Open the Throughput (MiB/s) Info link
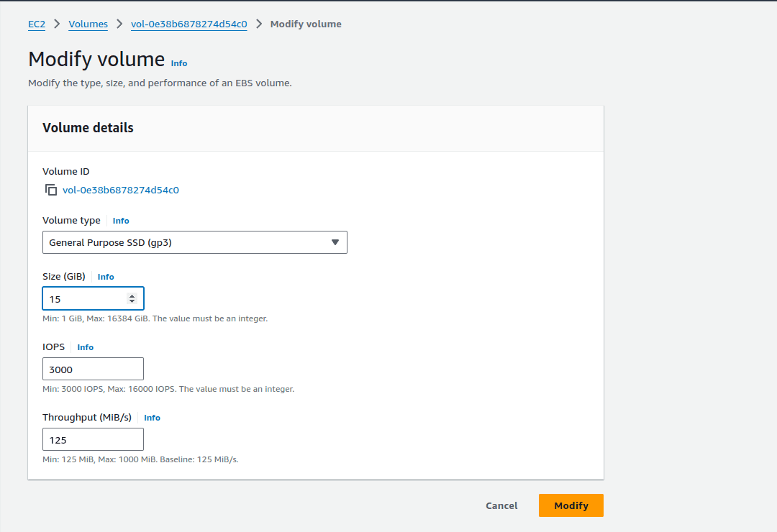Image resolution: width=777 pixels, height=532 pixels. tap(152, 418)
